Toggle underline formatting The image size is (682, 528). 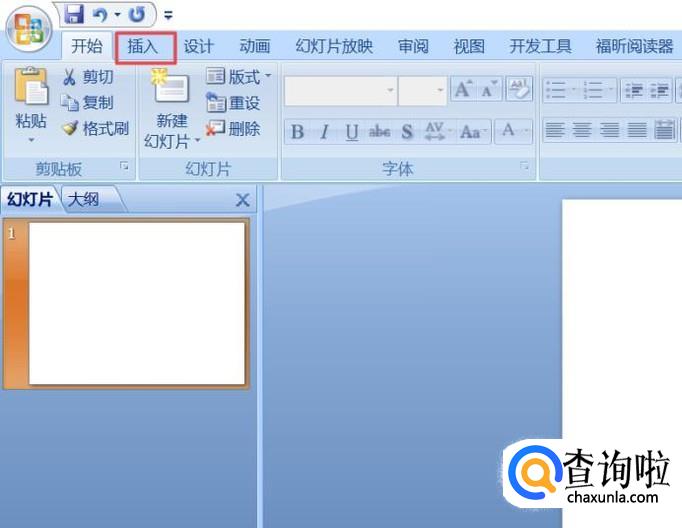click(x=352, y=131)
